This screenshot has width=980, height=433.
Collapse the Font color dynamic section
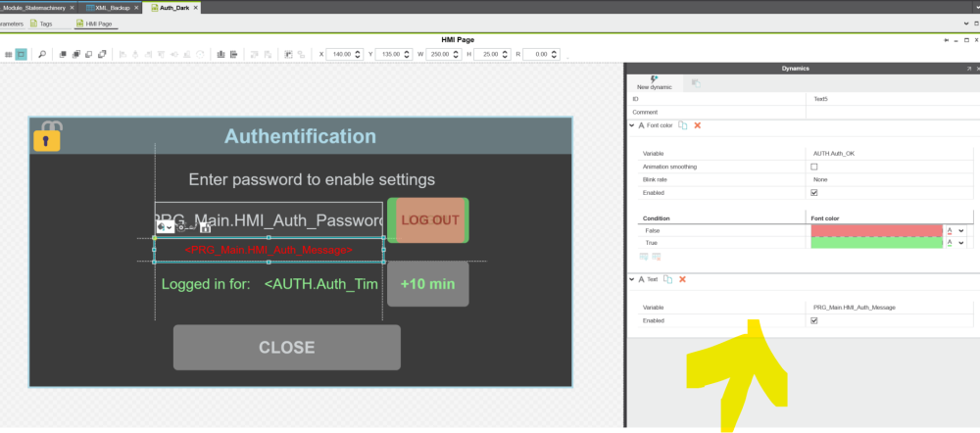[632, 125]
